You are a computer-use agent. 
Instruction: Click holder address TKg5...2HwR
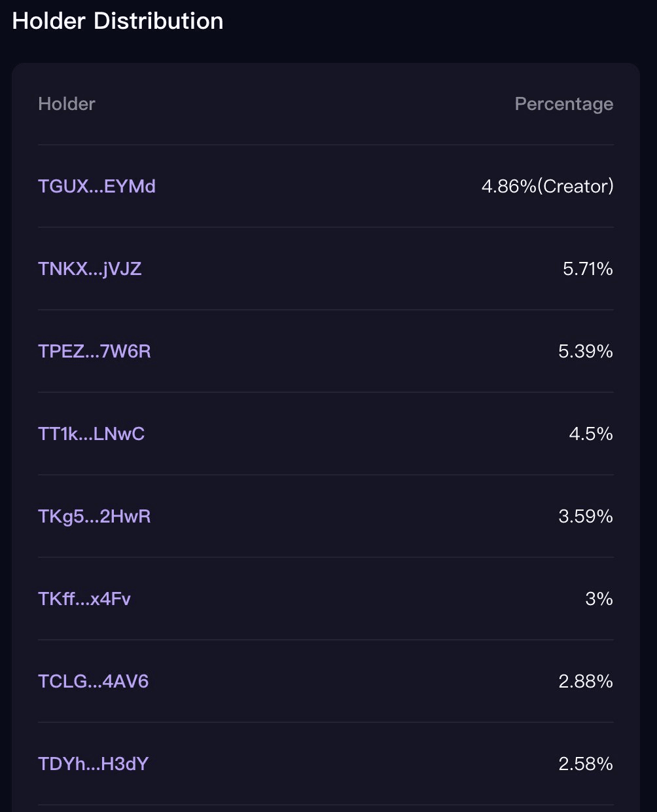[94, 517]
